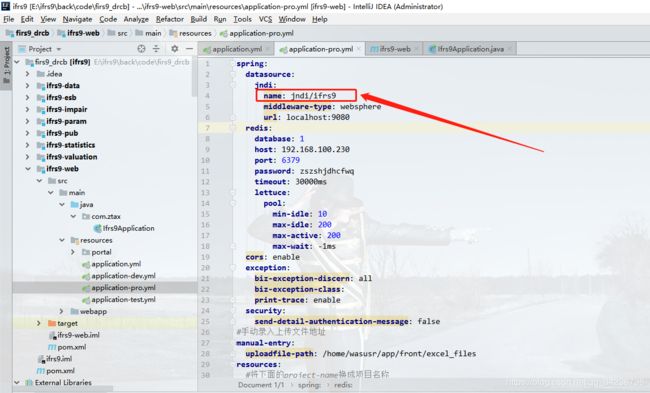Screen dimensions: 650x393
Task: Click the collapse all icon in Project panel
Action: (x=156, y=49)
